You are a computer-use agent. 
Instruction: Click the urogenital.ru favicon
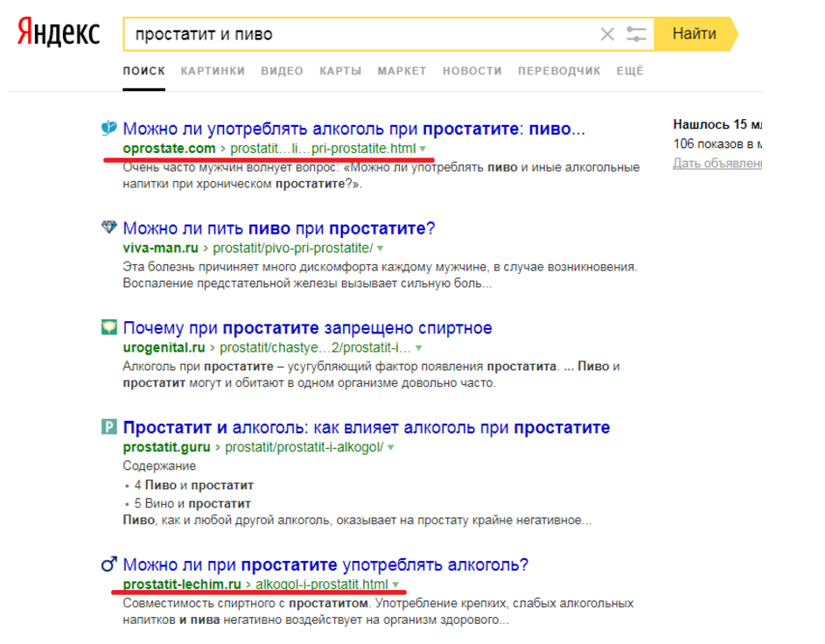pos(108,326)
